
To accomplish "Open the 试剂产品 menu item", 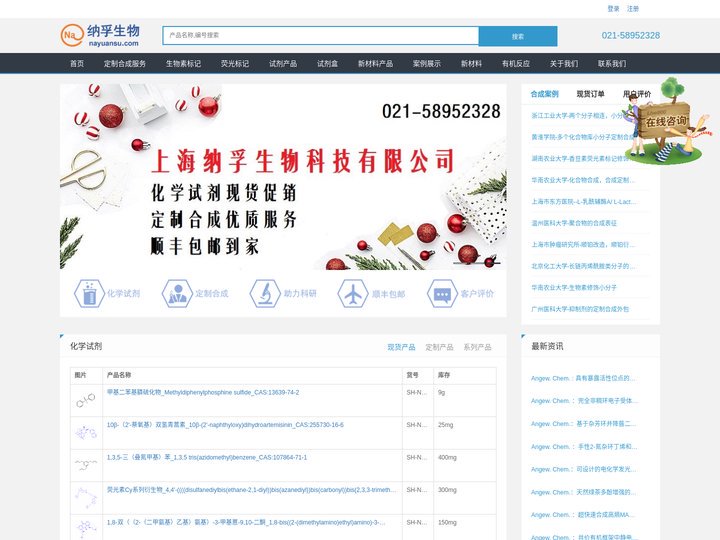I will 283,64.
